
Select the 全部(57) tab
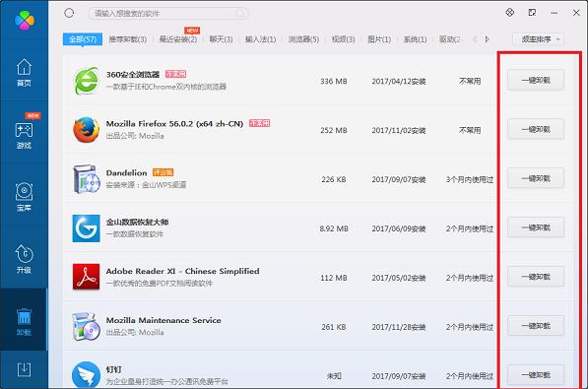point(83,39)
